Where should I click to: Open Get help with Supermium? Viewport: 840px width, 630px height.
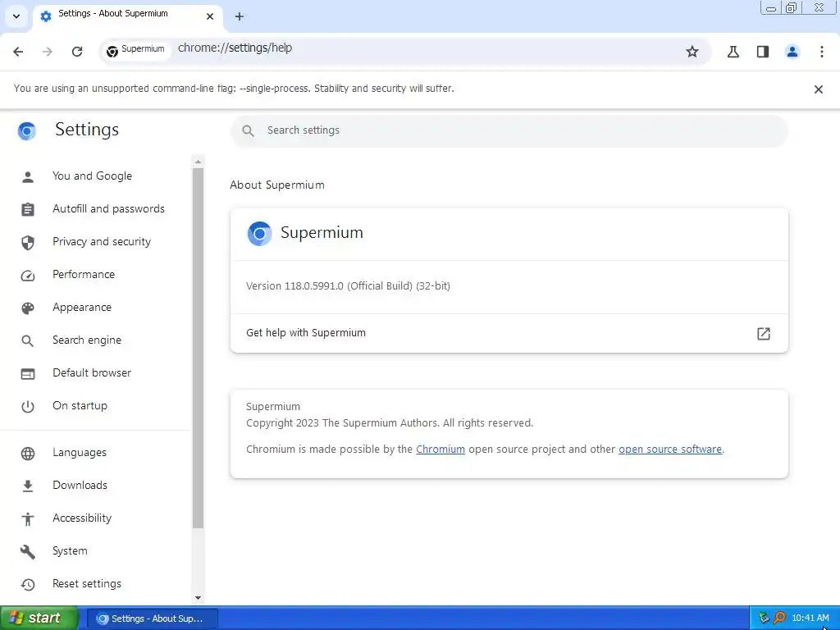[x=509, y=333]
